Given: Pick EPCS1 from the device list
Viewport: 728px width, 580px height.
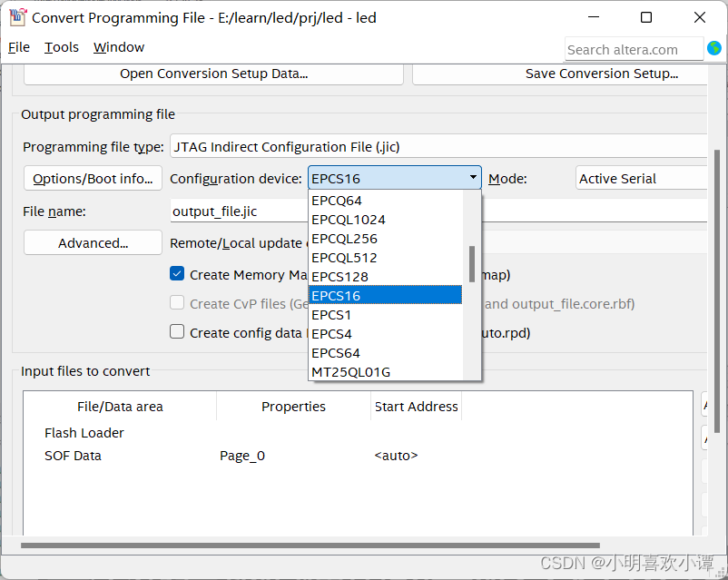Looking at the screenshot, I should tap(386, 315).
